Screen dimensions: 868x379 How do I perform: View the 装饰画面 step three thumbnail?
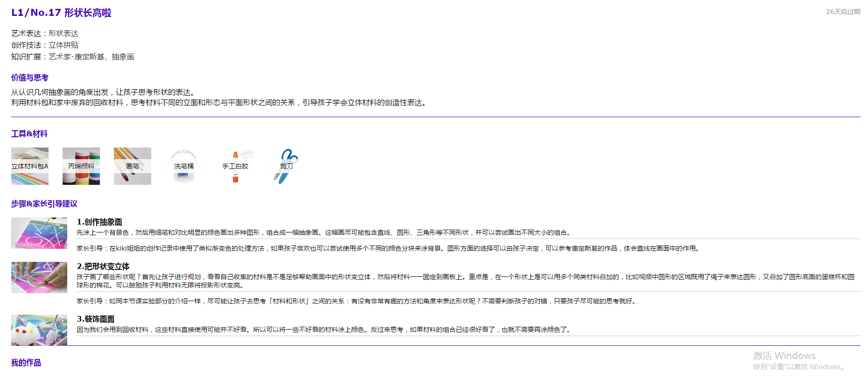click(x=39, y=330)
